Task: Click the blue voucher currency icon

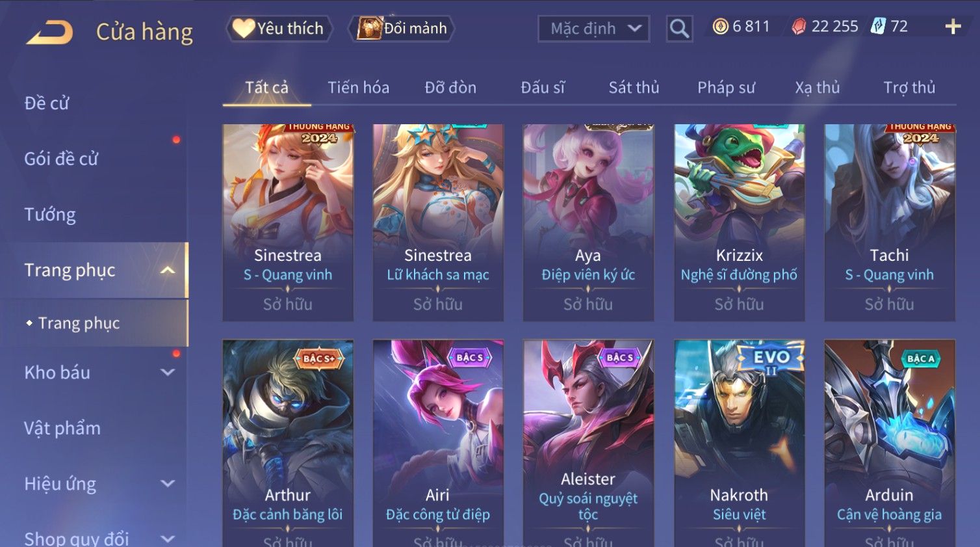Action: [878, 27]
